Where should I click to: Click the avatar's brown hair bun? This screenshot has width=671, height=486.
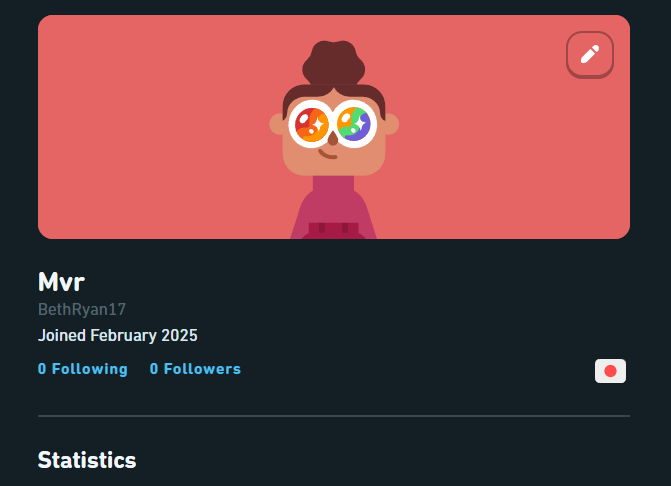pos(333,62)
